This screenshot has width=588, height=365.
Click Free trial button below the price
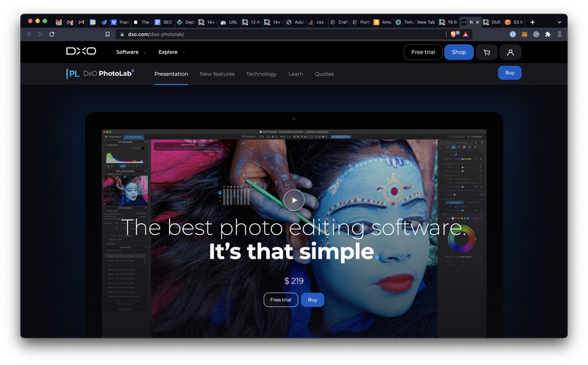[280, 300]
